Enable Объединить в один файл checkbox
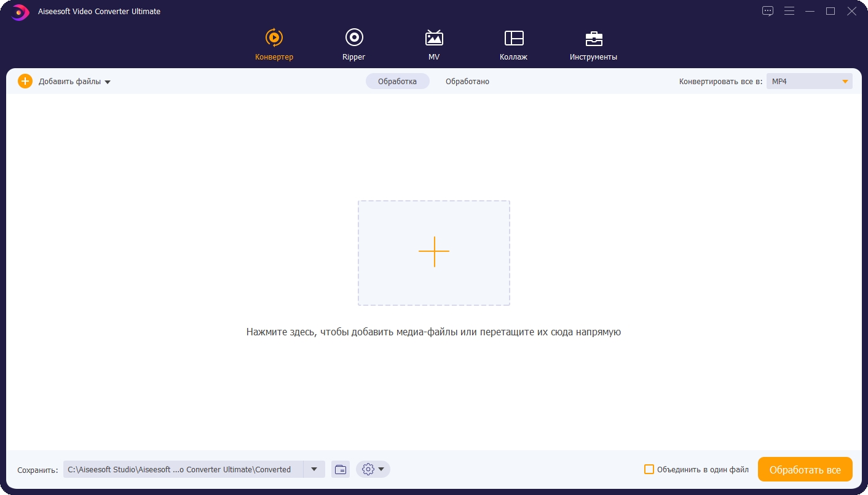The width and height of the screenshot is (868, 495). tap(649, 470)
